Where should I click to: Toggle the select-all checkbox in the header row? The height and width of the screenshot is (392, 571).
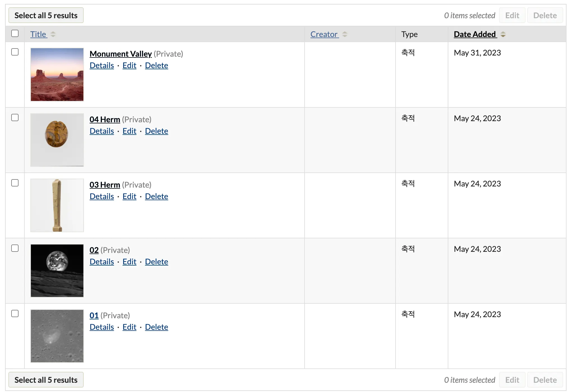15,33
